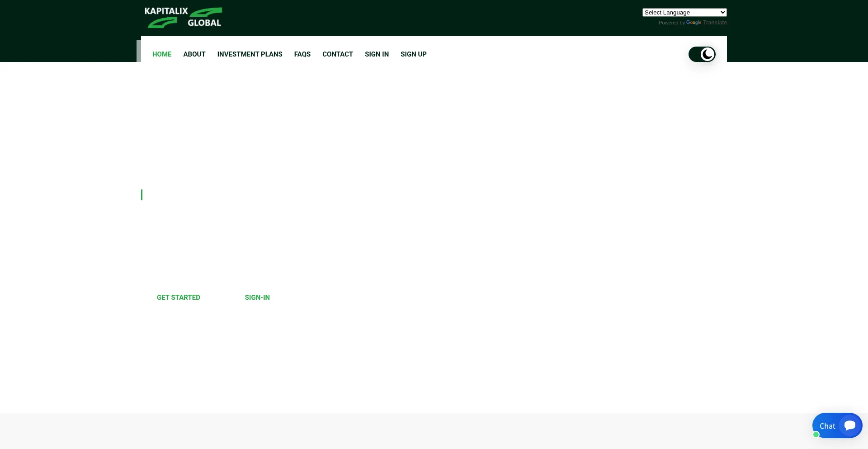This screenshot has height=449, width=868.
Task: Open the Chat widget
Action: pyautogui.click(x=837, y=425)
